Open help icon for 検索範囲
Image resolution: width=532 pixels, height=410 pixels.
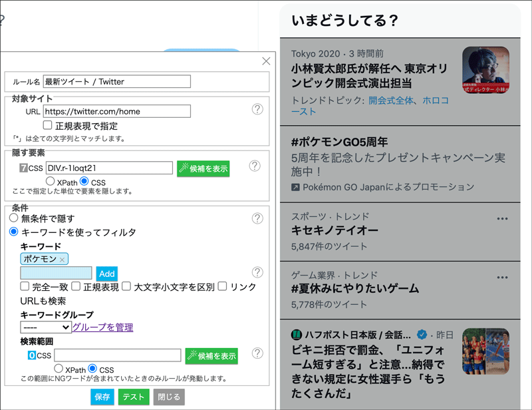coord(257,353)
